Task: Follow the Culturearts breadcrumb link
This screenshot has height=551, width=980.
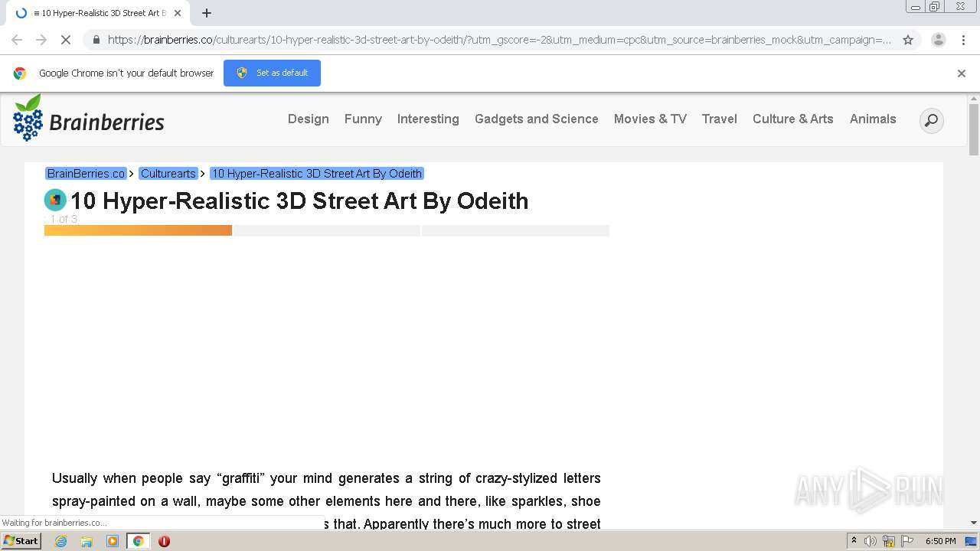Action: click(x=168, y=174)
